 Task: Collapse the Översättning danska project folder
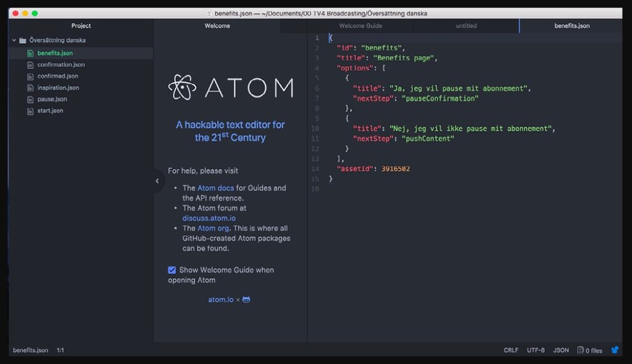point(14,40)
